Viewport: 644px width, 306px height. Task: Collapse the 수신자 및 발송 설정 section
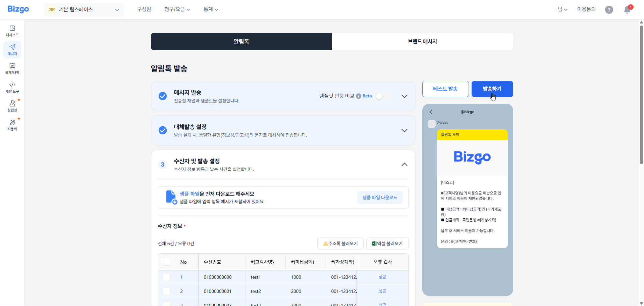(x=404, y=164)
